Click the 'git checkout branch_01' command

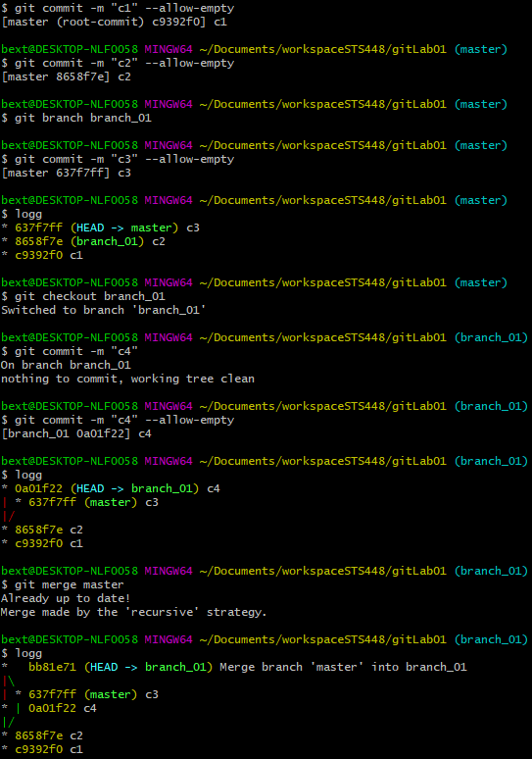pos(83,296)
